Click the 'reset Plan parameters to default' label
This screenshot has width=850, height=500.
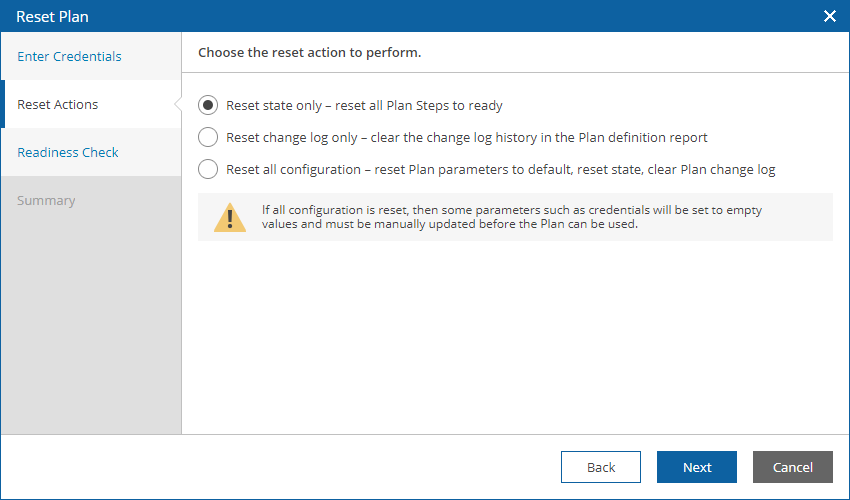pyautogui.click(x=473, y=169)
